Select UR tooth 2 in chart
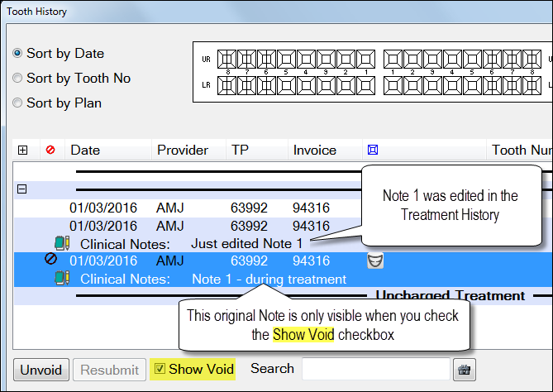Image resolution: width=553 pixels, height=392 pixels. (x=346, y=59)
